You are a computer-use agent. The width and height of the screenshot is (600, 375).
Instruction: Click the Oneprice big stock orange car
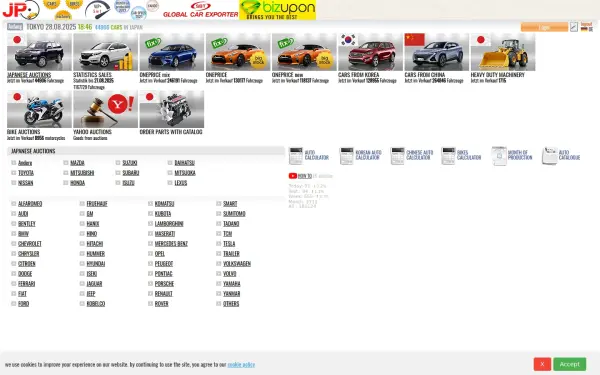click(238, 52)
